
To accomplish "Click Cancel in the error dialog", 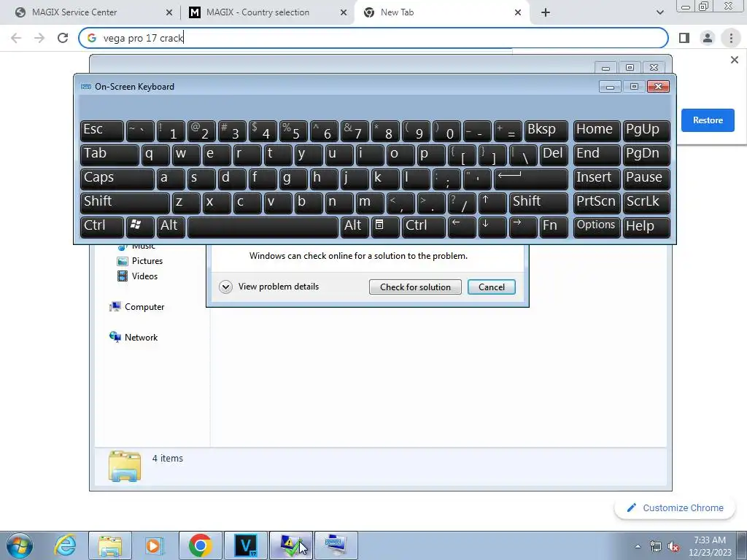I will click(x=491, y=287).
